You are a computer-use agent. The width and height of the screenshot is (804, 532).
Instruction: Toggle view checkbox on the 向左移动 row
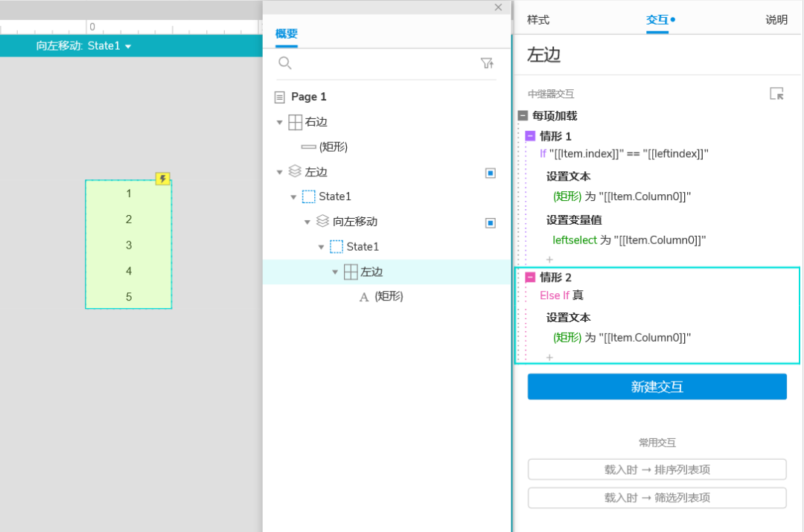490,223
